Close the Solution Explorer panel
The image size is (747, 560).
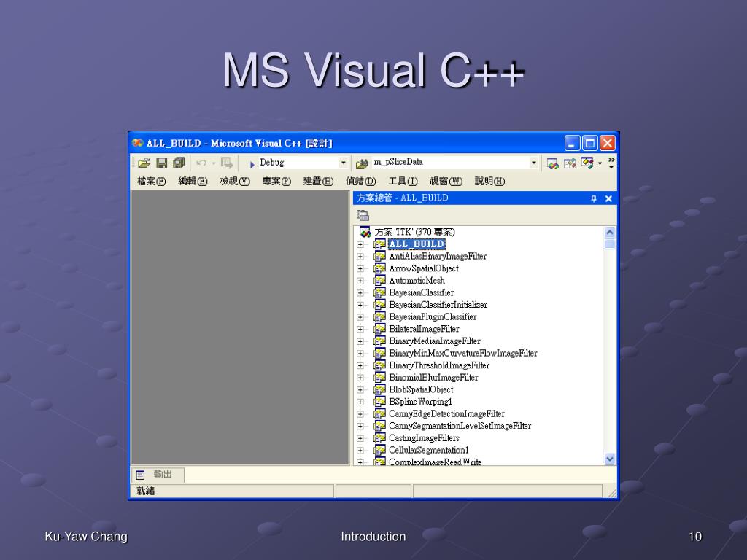tap(608, 198)
